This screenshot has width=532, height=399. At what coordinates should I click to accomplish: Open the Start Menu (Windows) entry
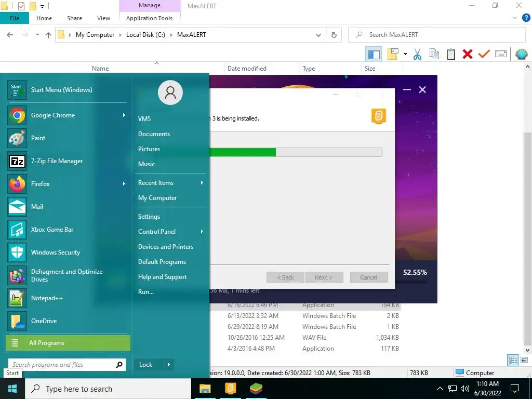(67, 90)
